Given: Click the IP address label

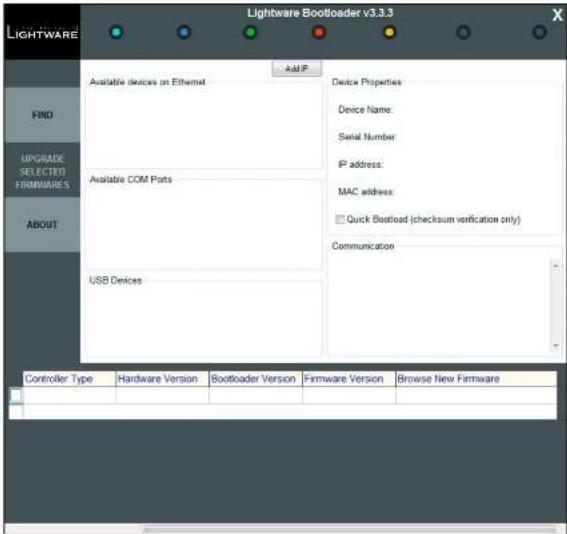Looking at the screenshot, I should click(361, 165).
